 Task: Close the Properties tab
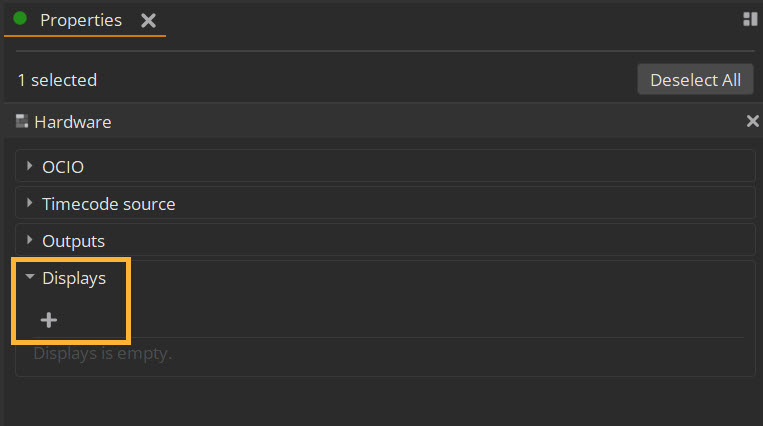click(148, 20)
